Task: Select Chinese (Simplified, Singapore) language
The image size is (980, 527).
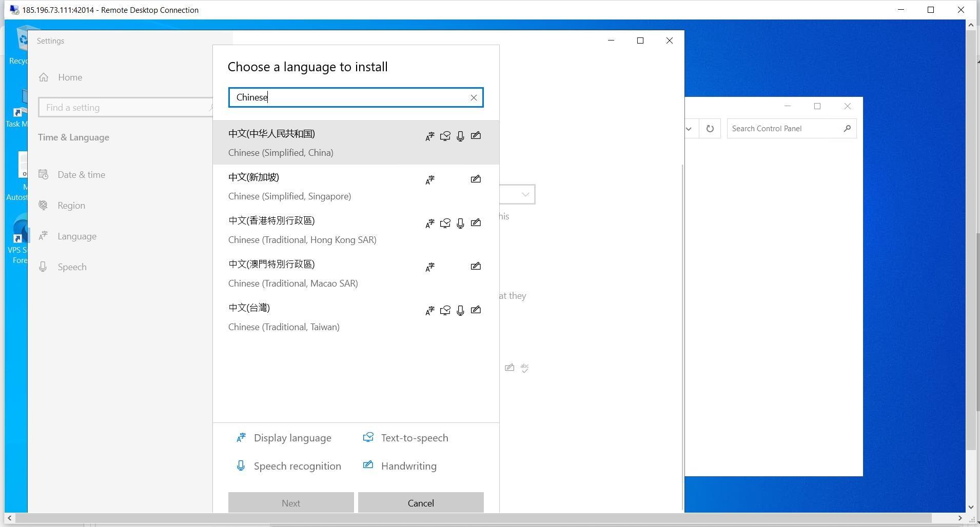Action: pos(356,187)
